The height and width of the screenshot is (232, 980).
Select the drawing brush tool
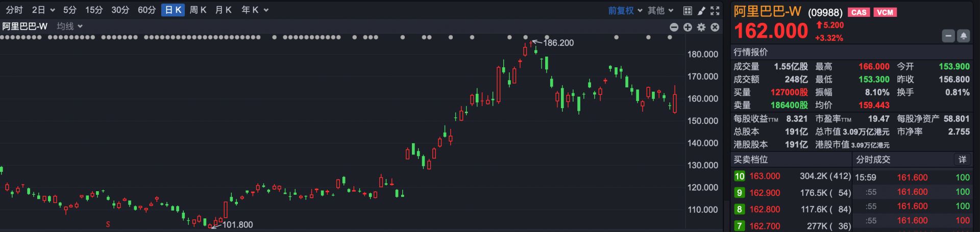click(701, 10)
